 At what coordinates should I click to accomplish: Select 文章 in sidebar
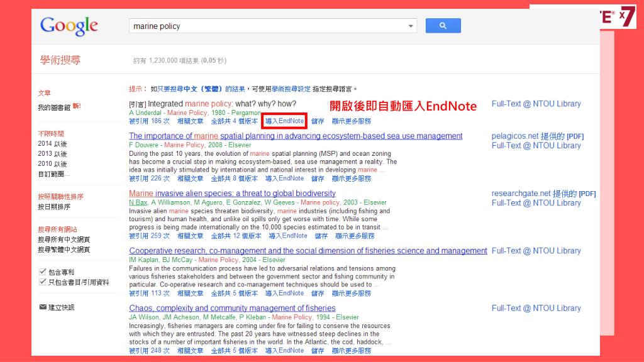[45, 93]
